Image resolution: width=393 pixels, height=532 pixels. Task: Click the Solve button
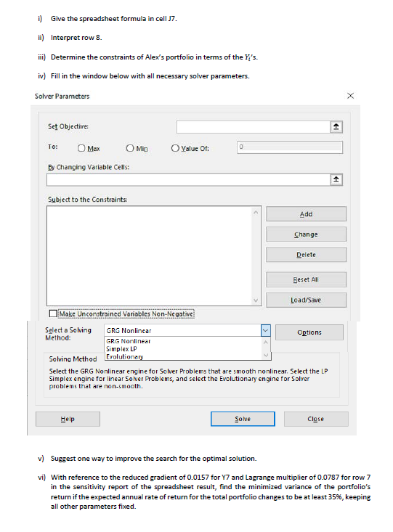(x=243, y=419)
